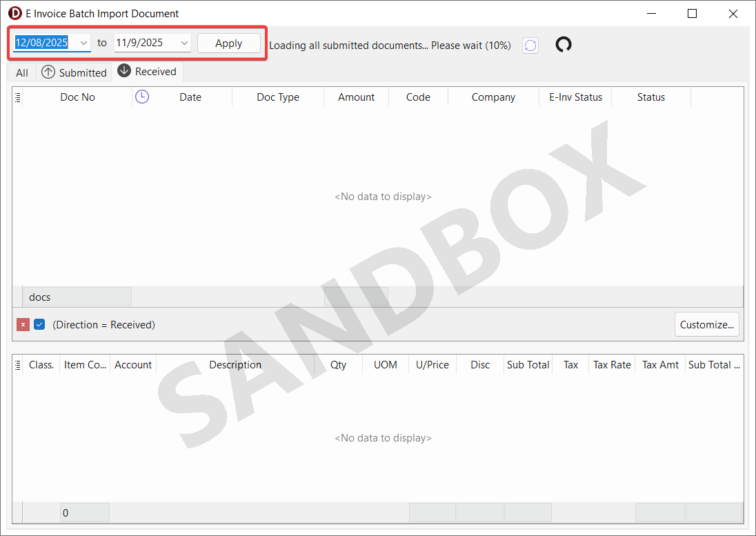
Task: Open the start date dropdown
Action: tap(83, 43)
